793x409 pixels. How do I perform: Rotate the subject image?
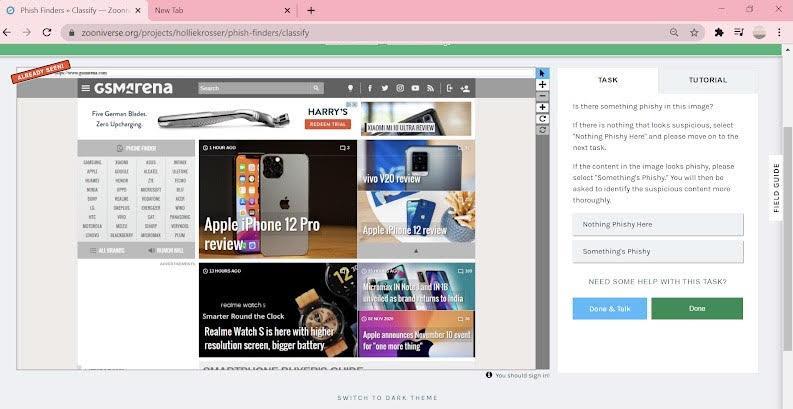pyautogui.click(x=542, y=119)
